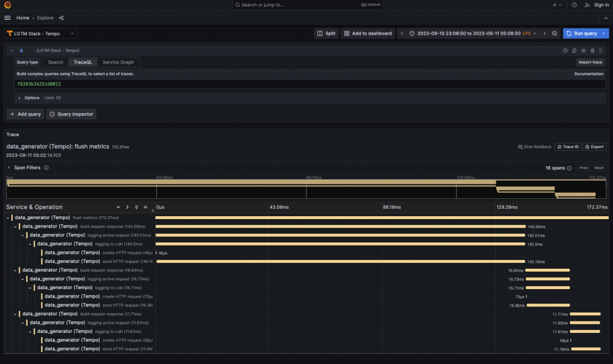Image resolution: width=613 pixels, height=364 pixels.
Task: Open Run query interval dropdown arrow
Action: click(x=605, y=34)
